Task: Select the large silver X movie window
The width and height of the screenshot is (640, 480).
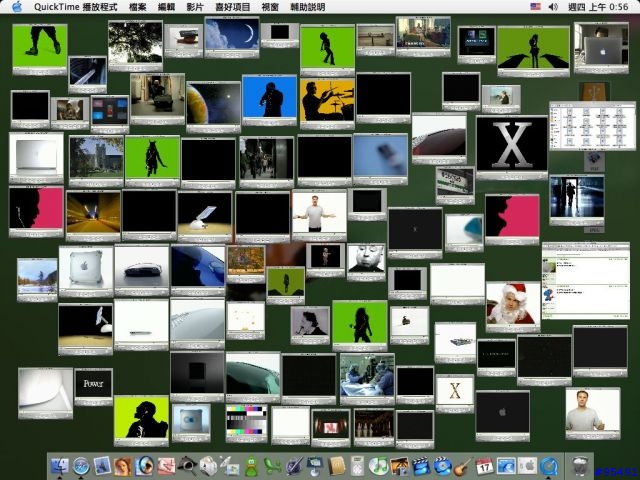Action: tap(512, 148)
